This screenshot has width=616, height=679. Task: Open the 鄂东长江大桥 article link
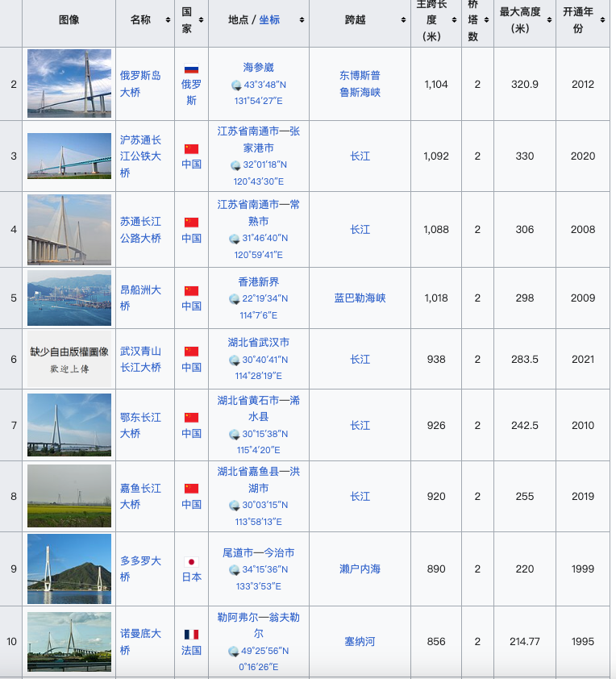point(140,425)
